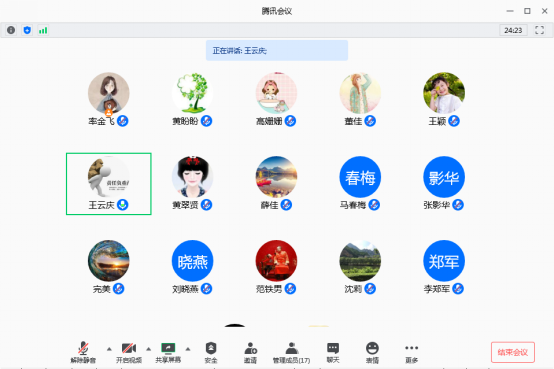Expand the video options arrow
The width and height of the screenshot is (554, 369).
(x=149, y=349)
